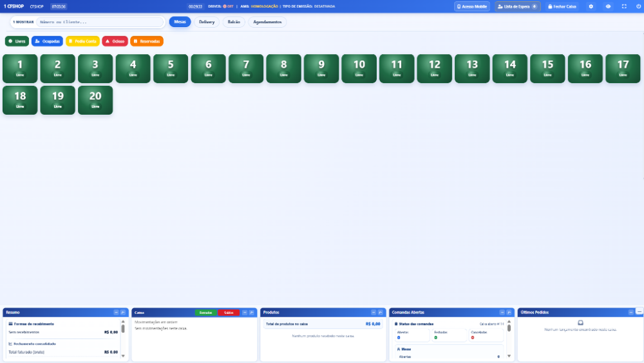
Task: Click the Comandas Abertas scroll-down arrow
Action: pyautogui.click(x=509, y=356)
